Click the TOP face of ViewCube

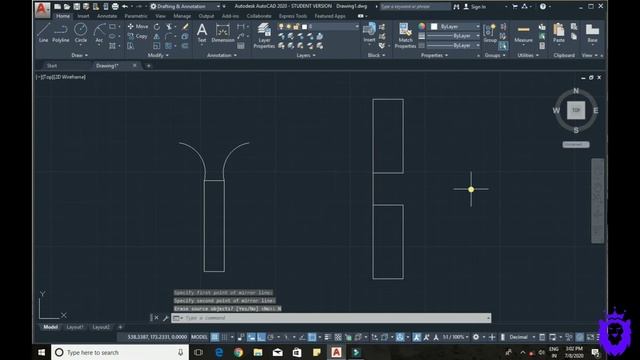(576, 110)
